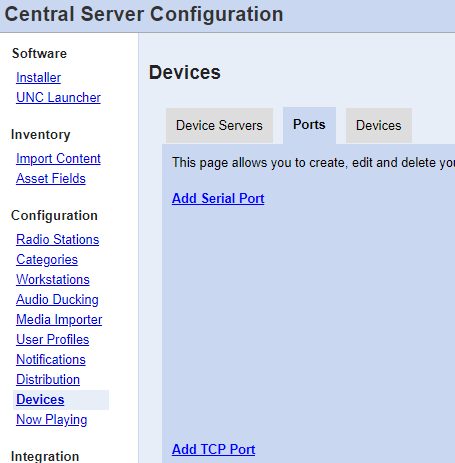Click the Add TCP Port link

tap(213, 450)
